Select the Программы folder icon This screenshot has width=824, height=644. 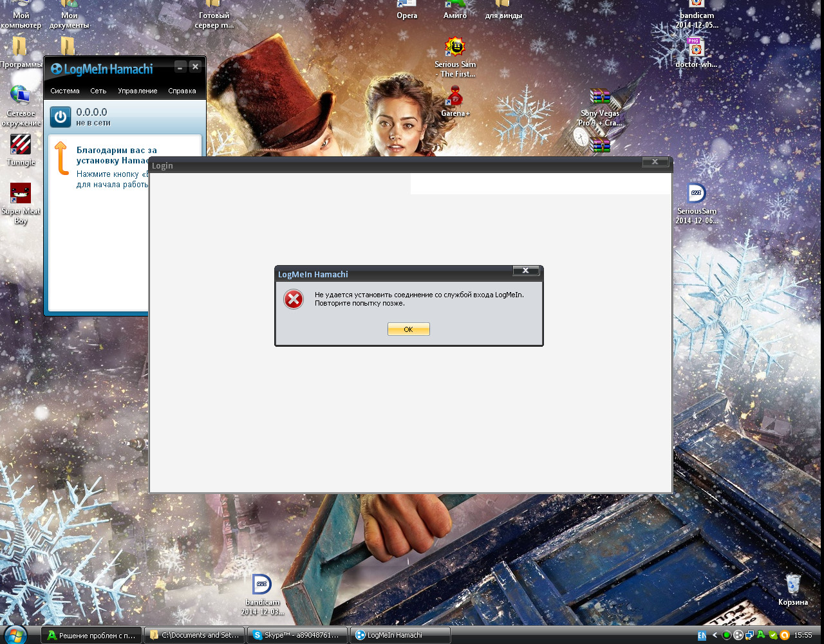click(19, 53)
